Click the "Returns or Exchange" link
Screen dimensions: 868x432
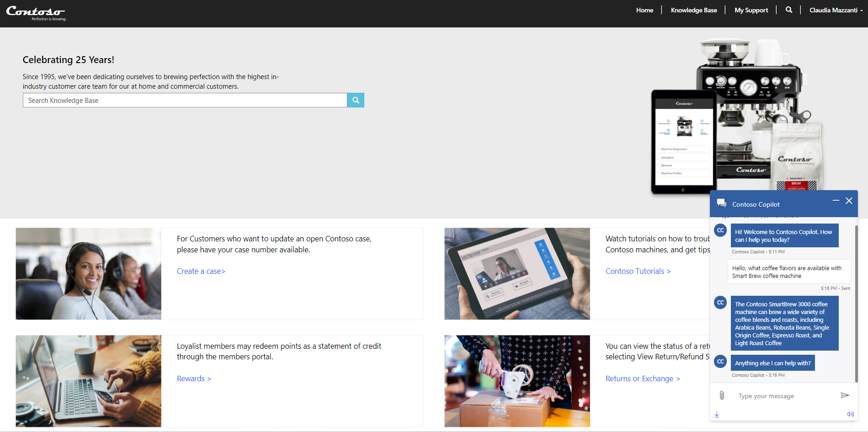(643, 379)
